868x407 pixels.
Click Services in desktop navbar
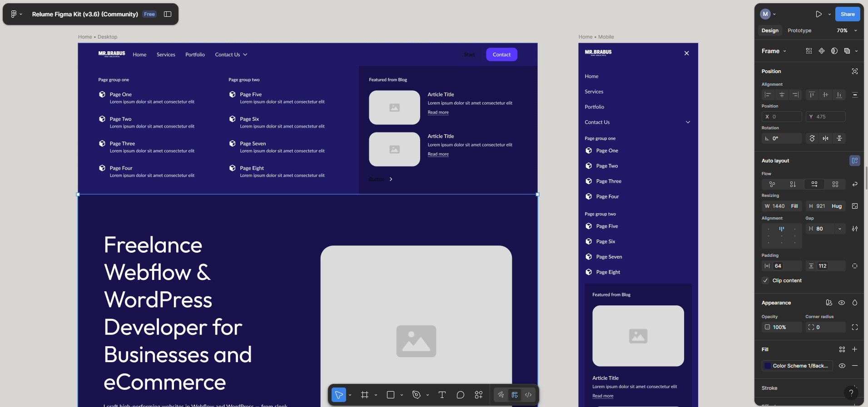pyautogui.click(x=166, y=54)
